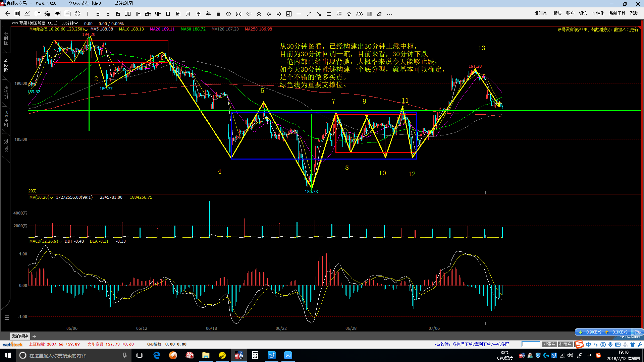
Task: Click the left arrow shift chart icon
Action: tap(269, 14)
